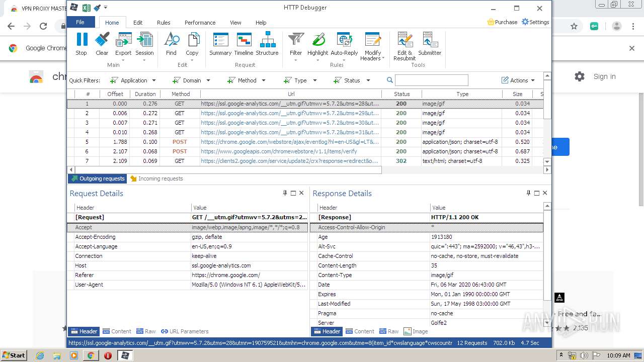Click the Clear requests broom icon
The image size is (644, 362).
[x=102, y=39]
